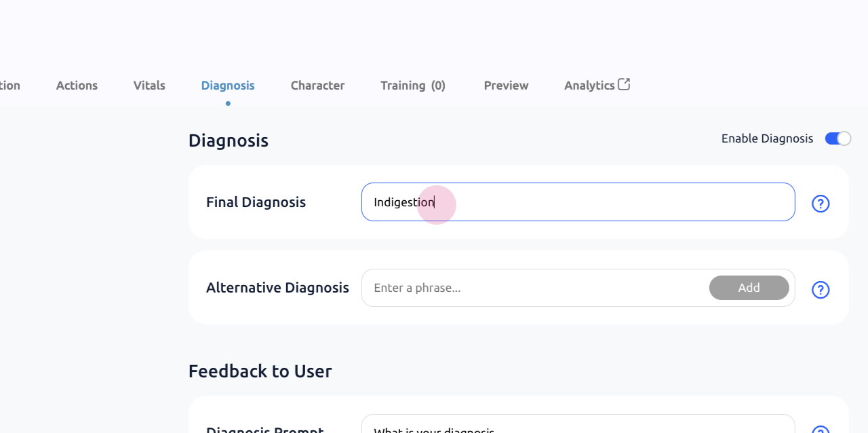Click the Enable Diagnosis label text
Screen dimensions: 868x433
(767, 138)
